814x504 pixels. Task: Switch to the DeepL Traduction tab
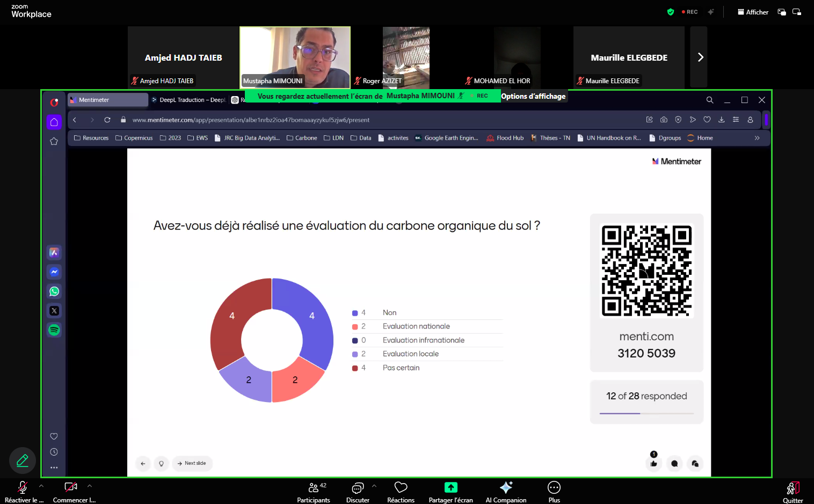click(x=188, y=100)
